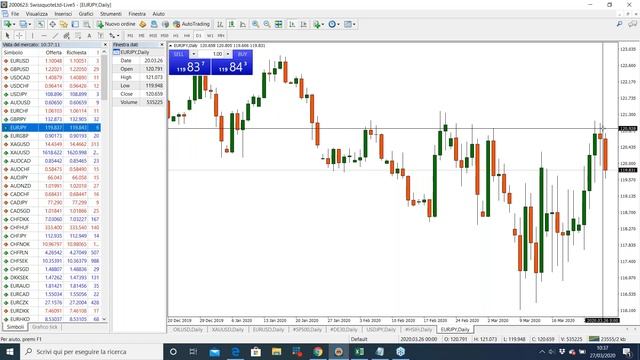
Task: Open the chat bubbles icon top right
Action: 632,24
